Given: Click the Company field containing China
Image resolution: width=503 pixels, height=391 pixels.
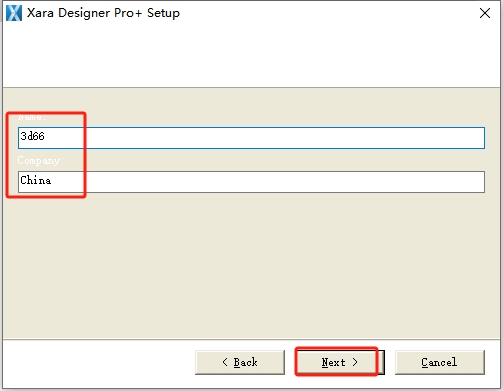Looking at the screenshot, I should click(251, 182).
